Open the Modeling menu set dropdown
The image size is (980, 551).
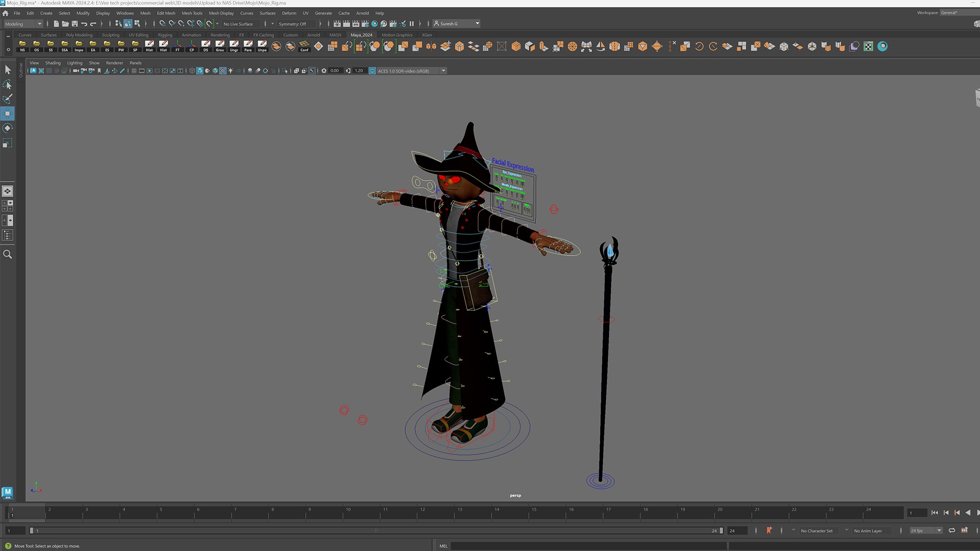point(23,24)
